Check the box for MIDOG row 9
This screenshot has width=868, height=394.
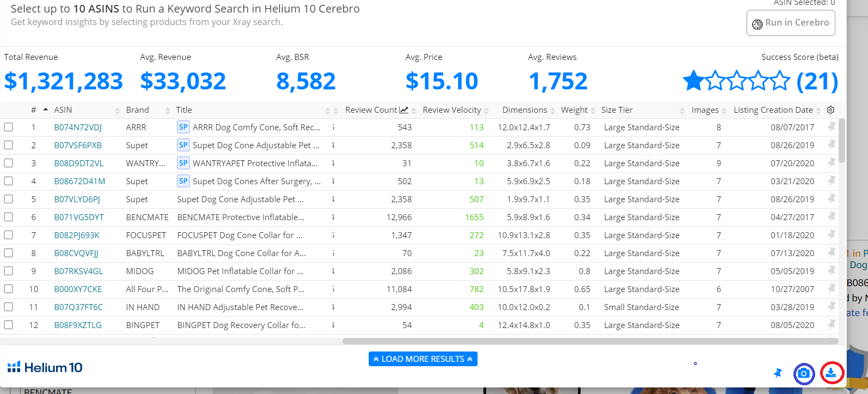[9, 271]
